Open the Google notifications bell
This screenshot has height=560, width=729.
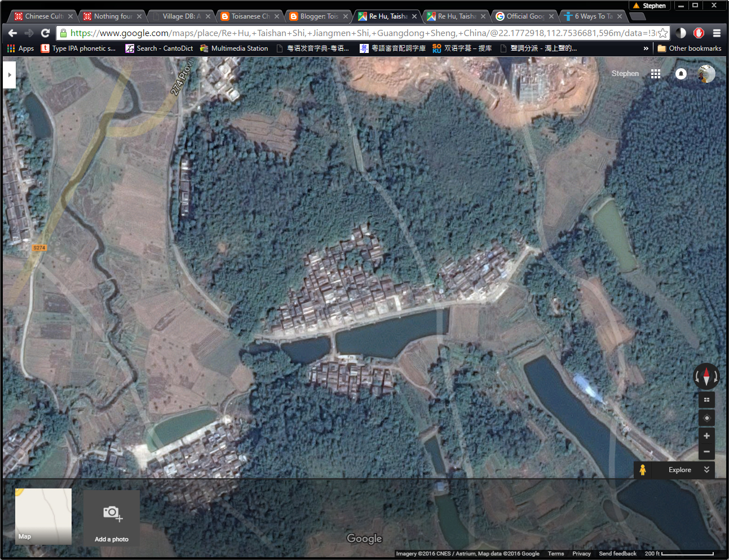(681, 74)
